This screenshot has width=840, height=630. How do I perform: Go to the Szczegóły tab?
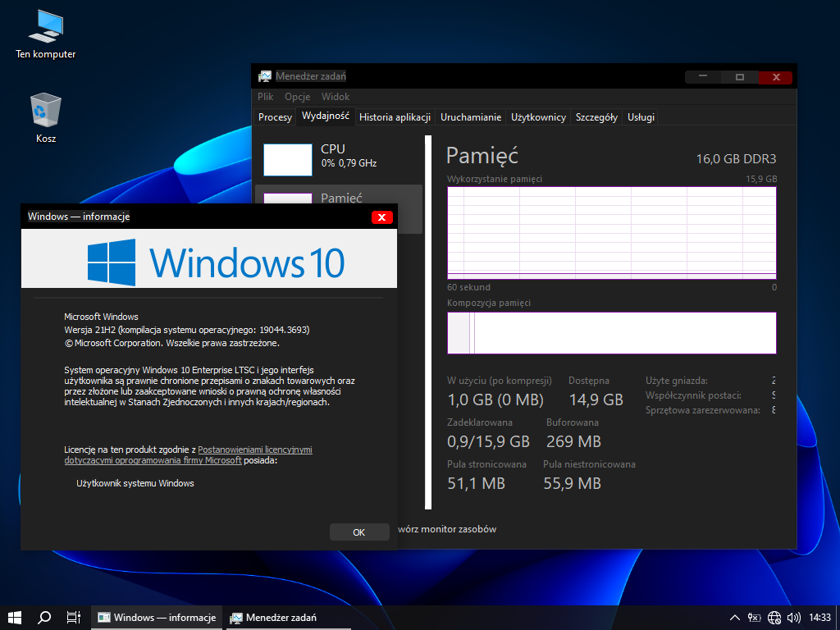click(596, 117)
